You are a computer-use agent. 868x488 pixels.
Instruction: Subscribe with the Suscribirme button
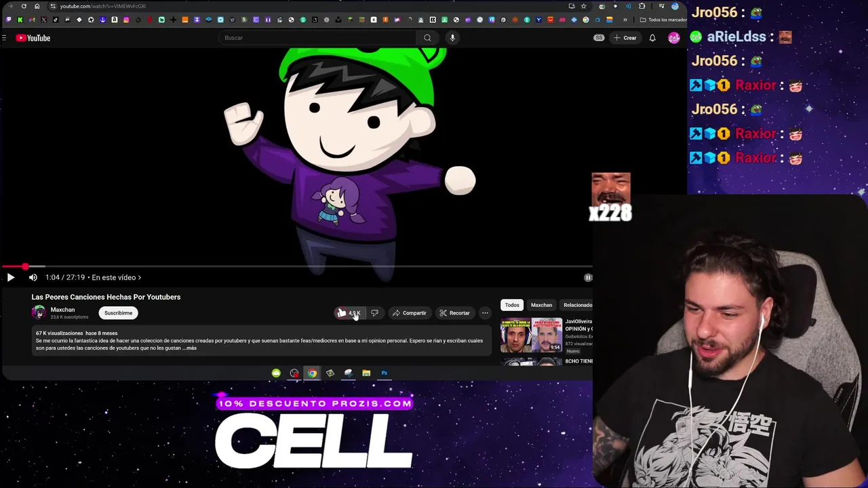coord(118,313)
